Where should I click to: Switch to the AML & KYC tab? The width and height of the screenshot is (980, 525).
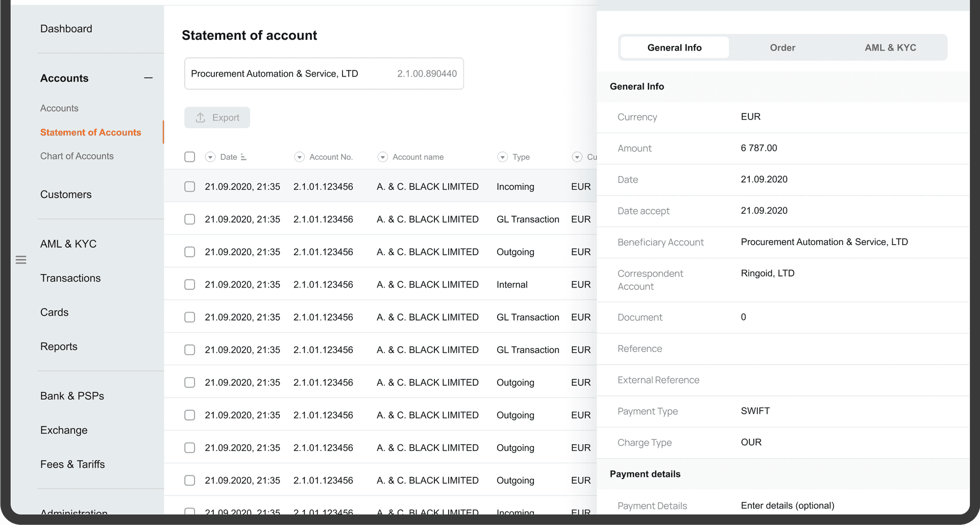pos(890,47)
